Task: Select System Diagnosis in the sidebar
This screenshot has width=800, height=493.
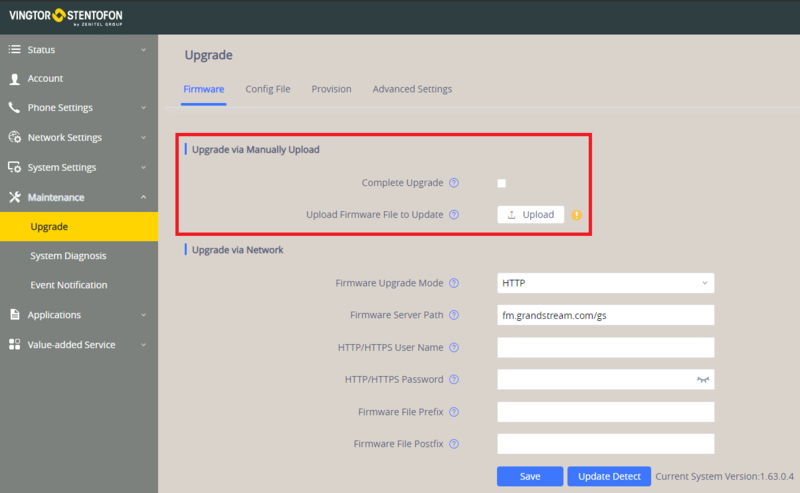Action: [68, 256]
